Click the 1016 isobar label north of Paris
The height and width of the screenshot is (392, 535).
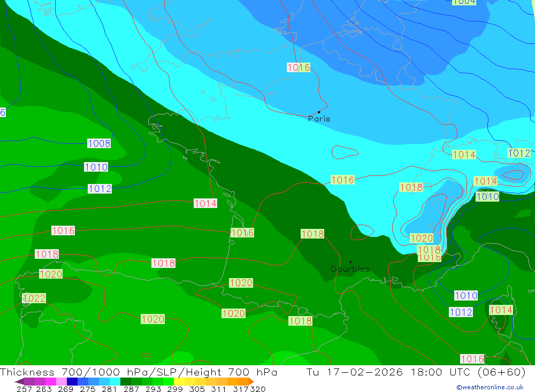[299, 67]
